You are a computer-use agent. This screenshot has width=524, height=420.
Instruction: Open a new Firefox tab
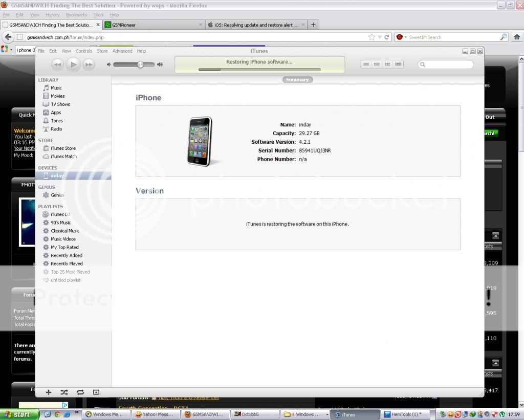(x=314, y=25)
